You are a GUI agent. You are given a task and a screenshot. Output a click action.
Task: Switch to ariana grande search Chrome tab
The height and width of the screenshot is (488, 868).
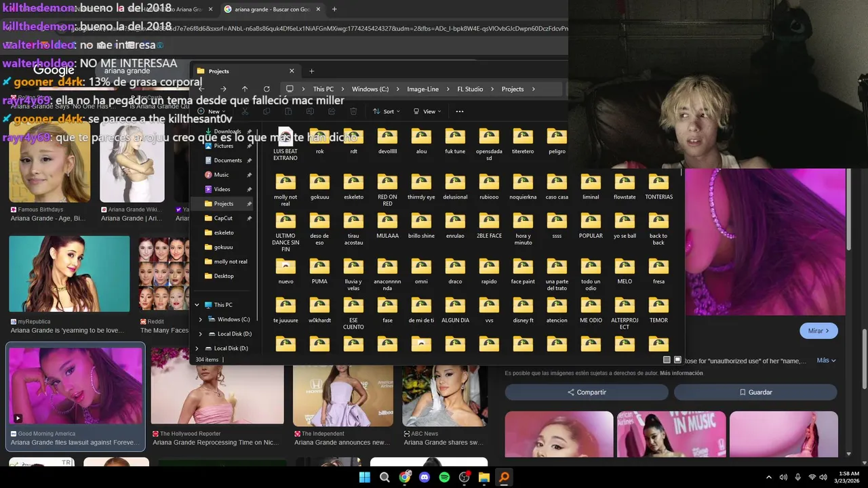pos(271,9)
